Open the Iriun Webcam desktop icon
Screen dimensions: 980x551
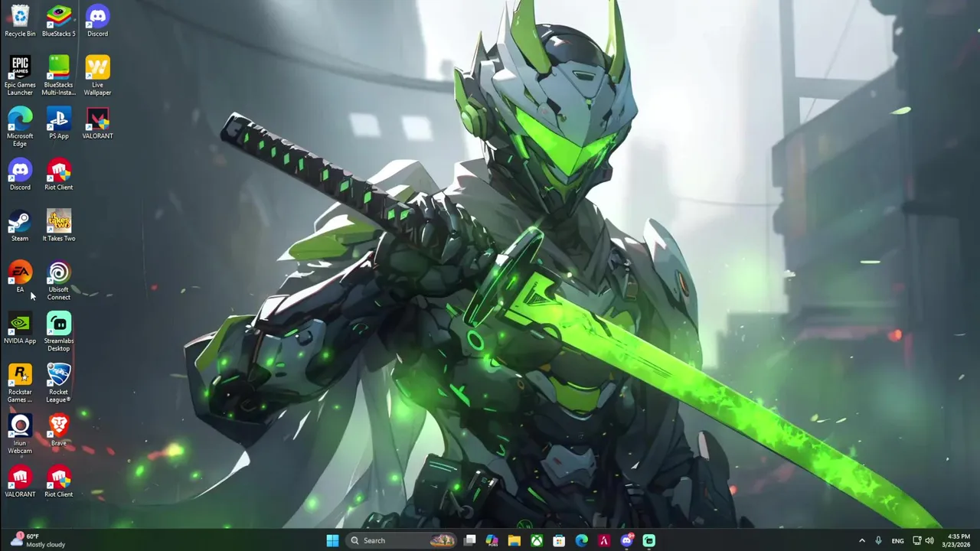[x=20, y=435]
